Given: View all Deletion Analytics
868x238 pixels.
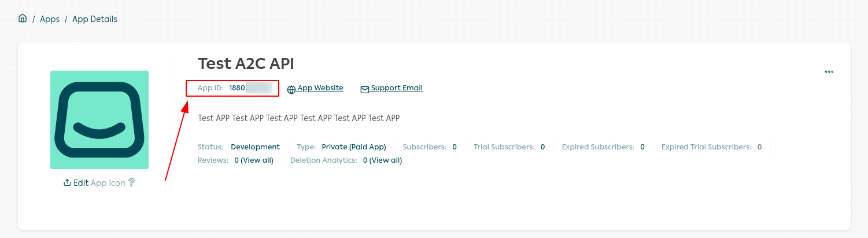Looking at the screenshot, I should tap(382, 160).
